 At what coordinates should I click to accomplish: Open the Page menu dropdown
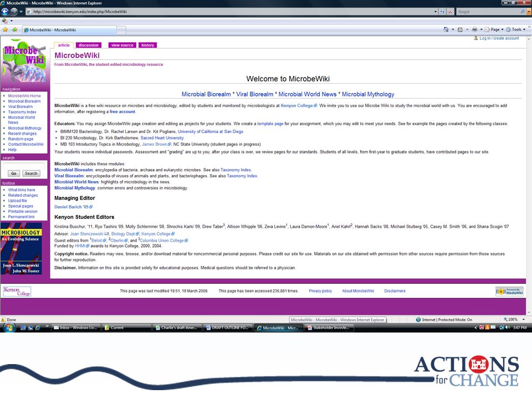[494, 29]
